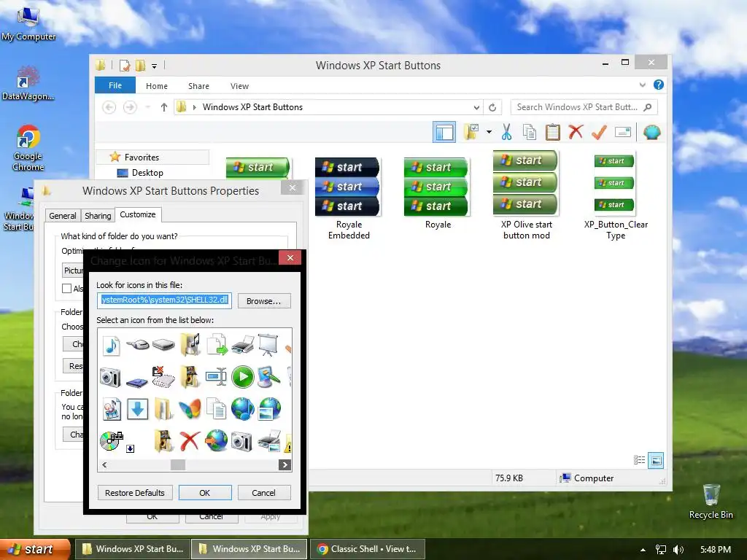Click the orange checkmark Properties icon
Viewport: 747px width, 560px height.
point(599,132)
